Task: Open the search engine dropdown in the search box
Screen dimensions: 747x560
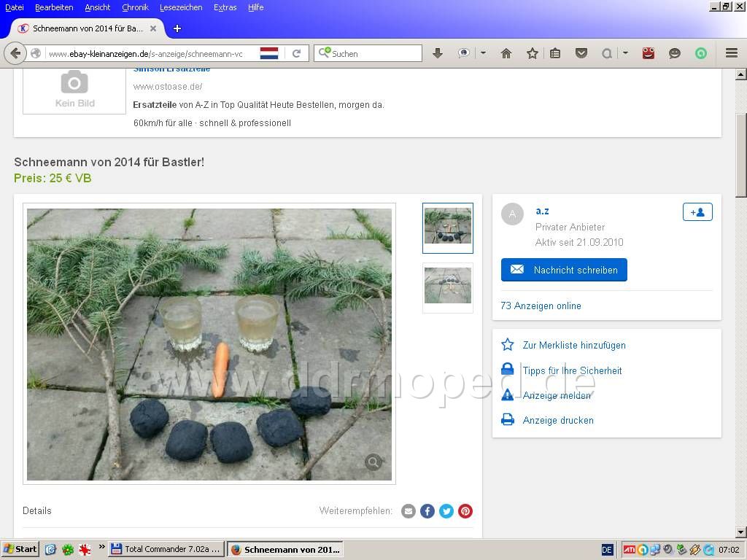Action: coord(325,53)
